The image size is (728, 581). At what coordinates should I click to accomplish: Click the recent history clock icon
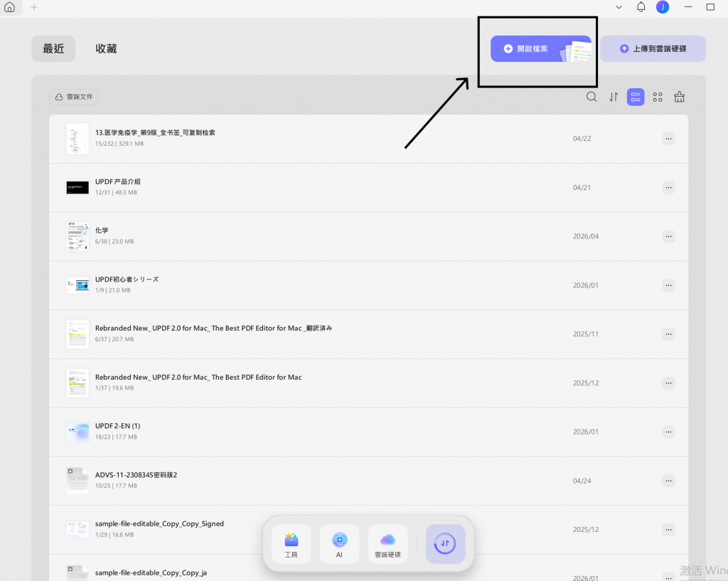[445, 544]
